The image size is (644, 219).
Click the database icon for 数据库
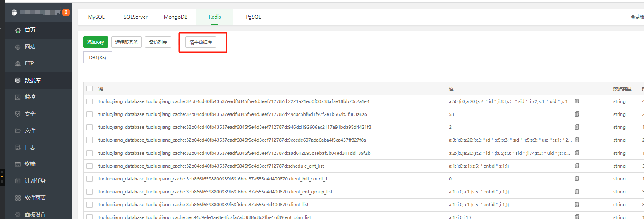click(18, 80)
